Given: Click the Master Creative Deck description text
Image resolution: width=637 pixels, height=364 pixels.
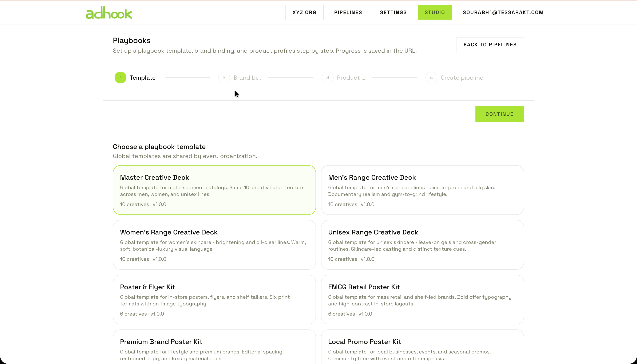Looking at the screenshot, I should click(211, 191).
